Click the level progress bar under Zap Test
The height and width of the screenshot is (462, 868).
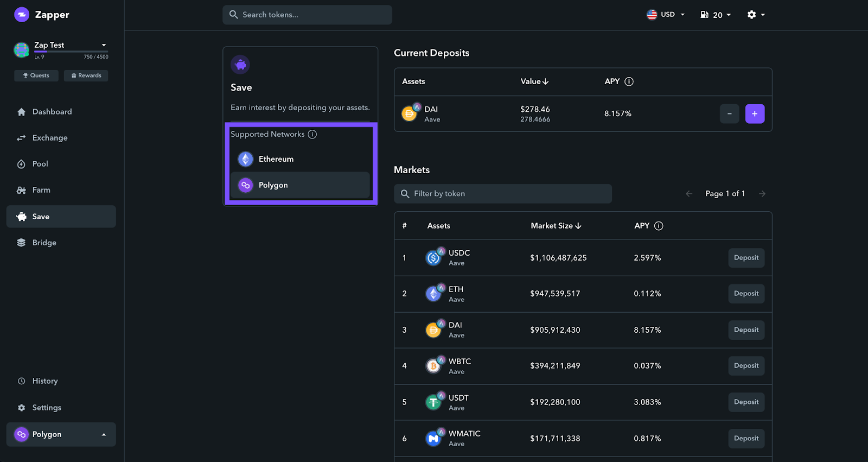71,52
